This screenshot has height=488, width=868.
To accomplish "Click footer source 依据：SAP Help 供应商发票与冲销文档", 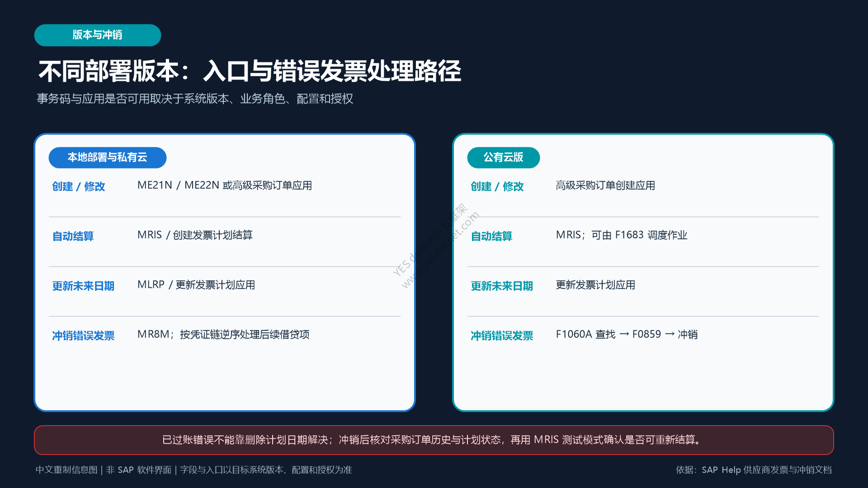I will click(x=754, y=470).
